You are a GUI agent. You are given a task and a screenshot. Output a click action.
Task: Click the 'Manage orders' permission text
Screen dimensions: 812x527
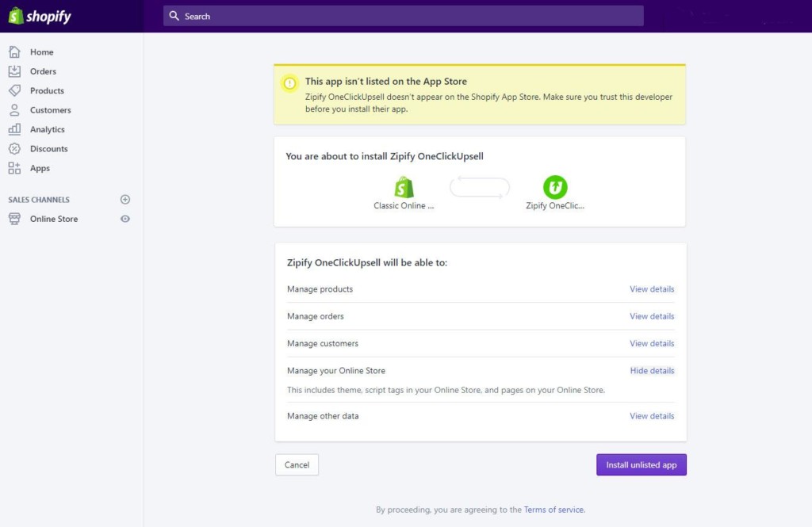point(316,316)
